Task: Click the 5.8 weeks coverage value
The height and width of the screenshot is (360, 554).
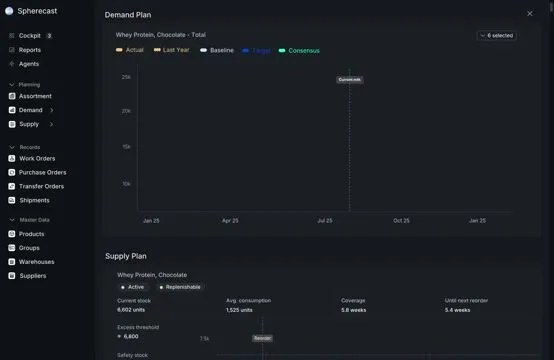Action: point(354,310)
